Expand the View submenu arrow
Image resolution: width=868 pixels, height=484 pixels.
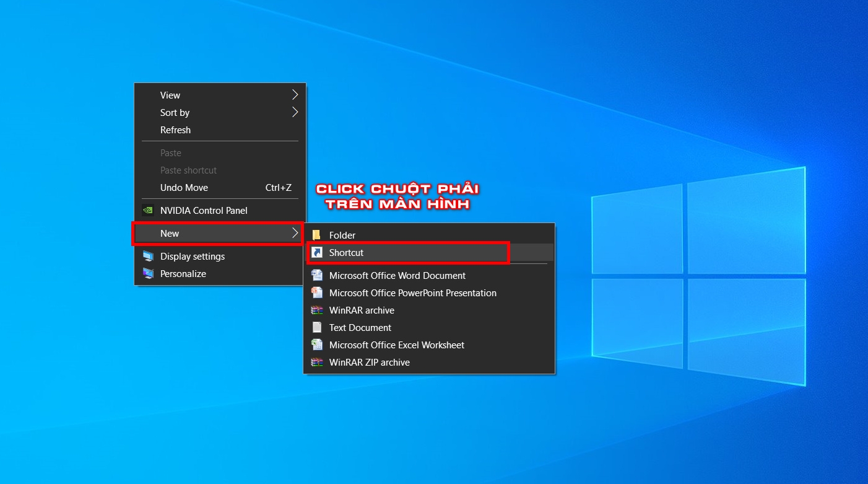click(295, 95)
